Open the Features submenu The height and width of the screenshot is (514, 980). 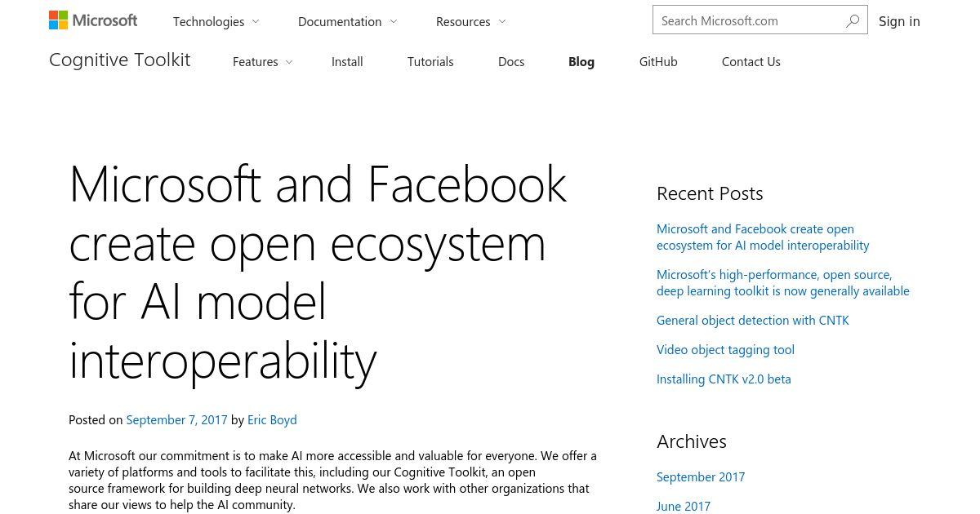click(x=262, y=61)
